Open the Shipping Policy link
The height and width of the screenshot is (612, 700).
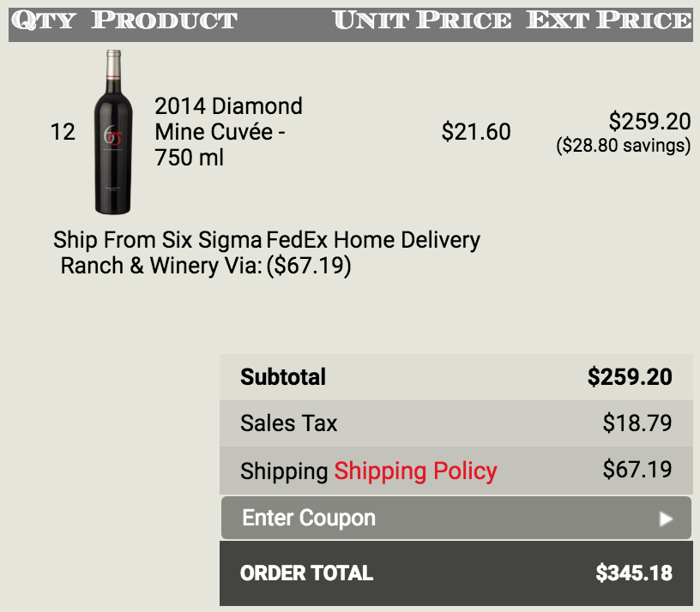click(415, 471)
